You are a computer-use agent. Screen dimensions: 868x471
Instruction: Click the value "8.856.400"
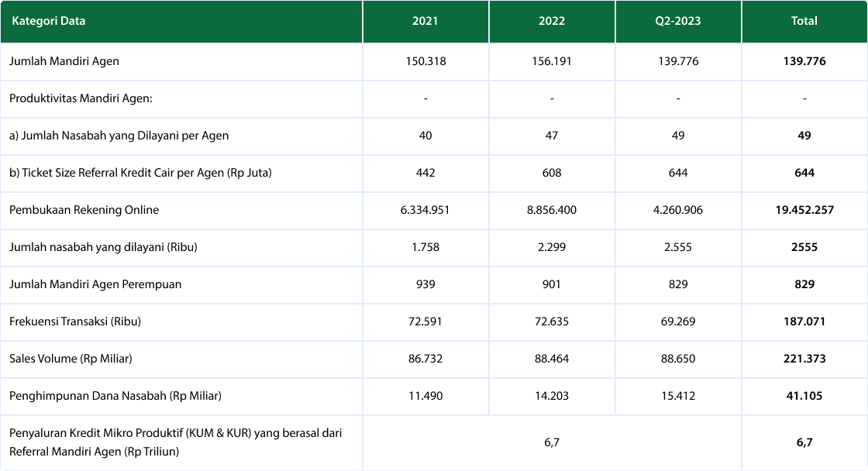point(552,210)
